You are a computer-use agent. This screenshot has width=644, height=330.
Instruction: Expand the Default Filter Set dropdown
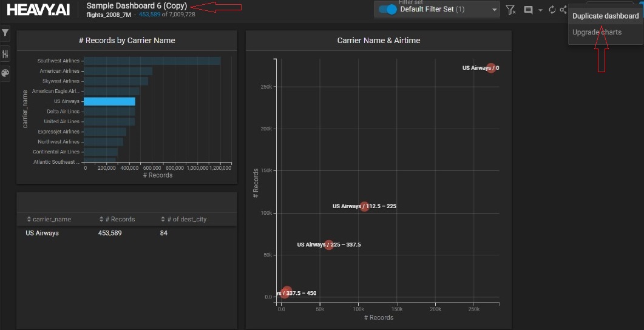coord(494,10)
